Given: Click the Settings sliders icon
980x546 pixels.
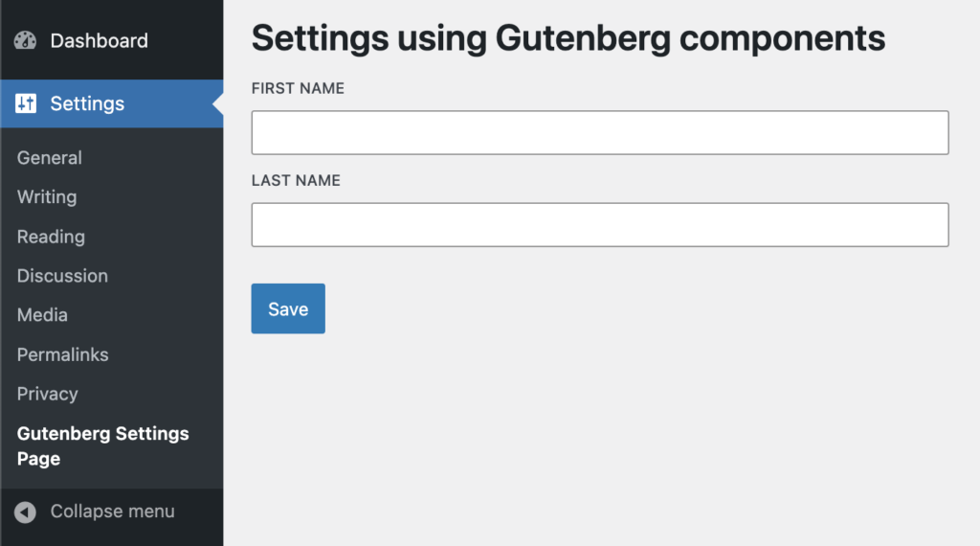Looking at the screenshot, I should pos(26,103).
